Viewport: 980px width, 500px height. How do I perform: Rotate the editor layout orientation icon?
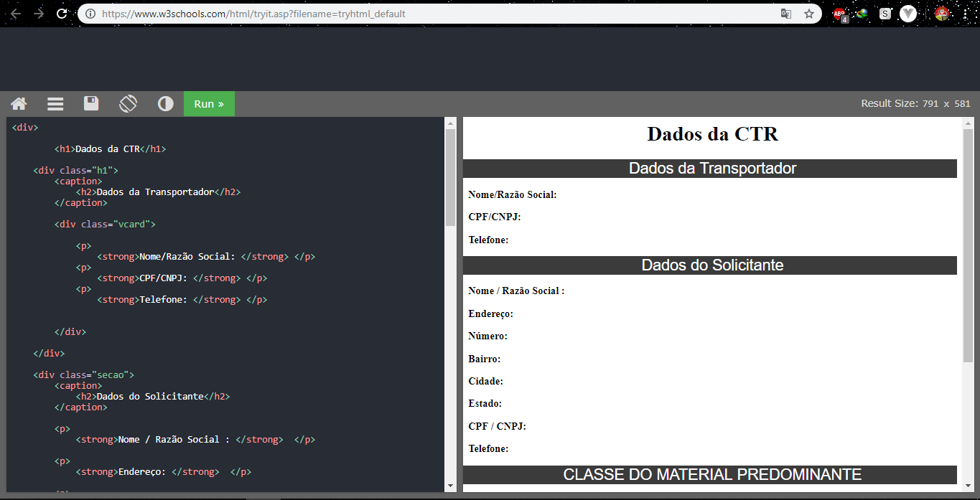pos(128,103)
